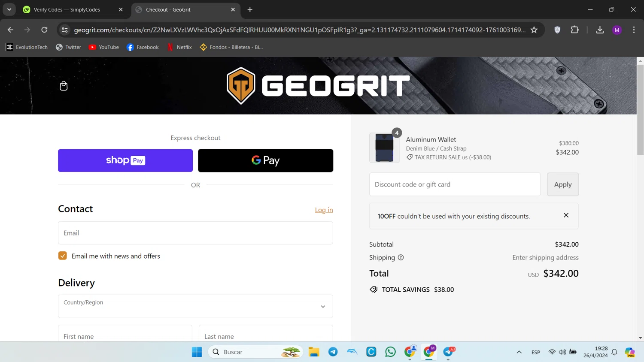This screenshot has width=644, height=362.
Task: Pay with Google Pay button
Action: (x=265, y=160)
